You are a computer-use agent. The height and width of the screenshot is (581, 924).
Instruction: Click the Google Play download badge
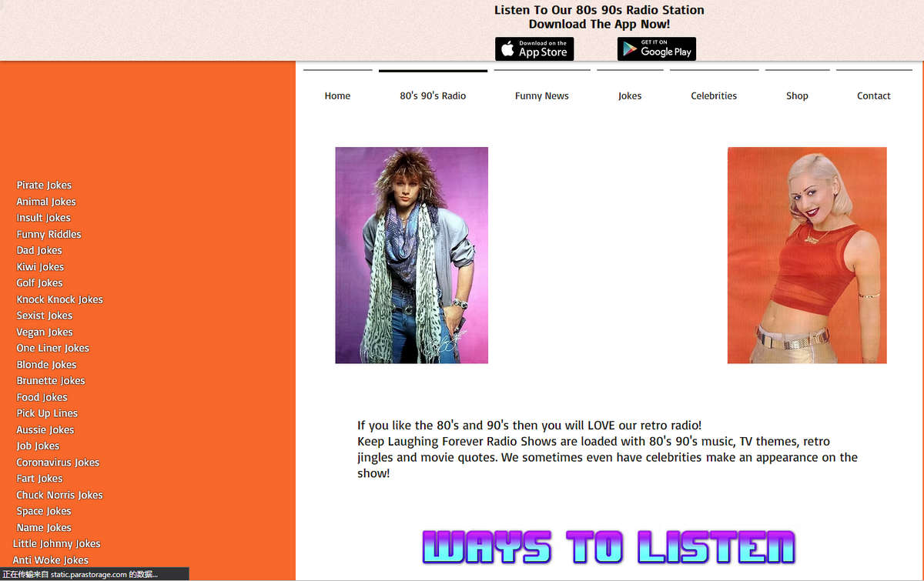click(657, 49)
